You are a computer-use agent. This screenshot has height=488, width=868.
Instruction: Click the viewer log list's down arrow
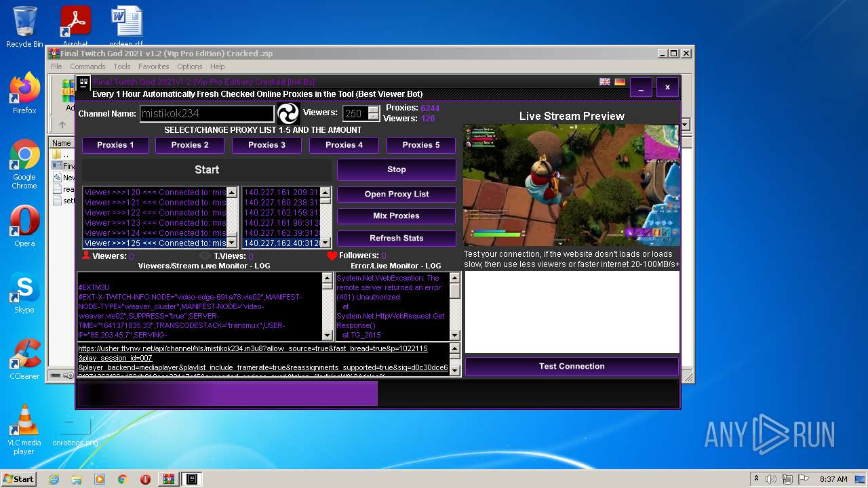point(232,242)
